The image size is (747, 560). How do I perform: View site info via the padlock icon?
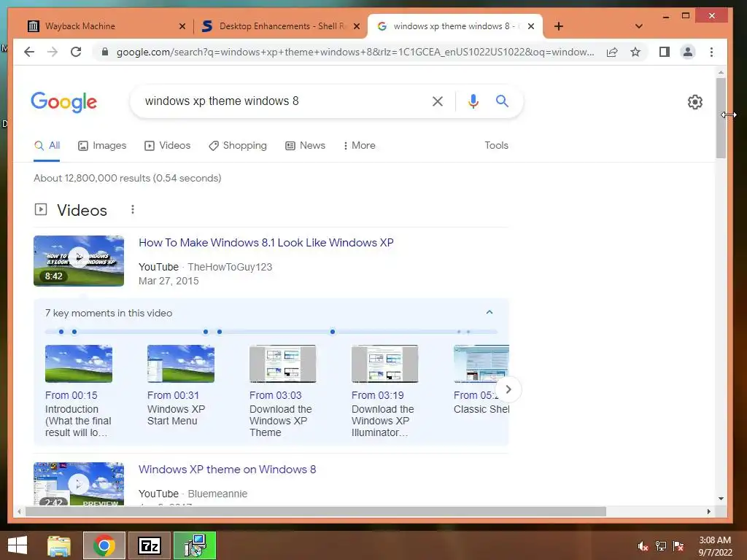(x=105, y=52)
